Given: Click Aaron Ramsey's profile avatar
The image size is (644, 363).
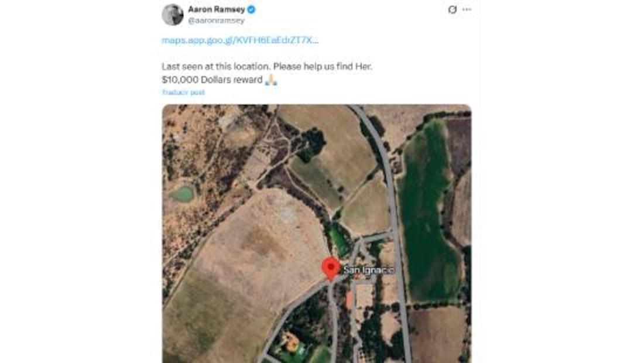Looking at the screenshot, I should point(173,15).
